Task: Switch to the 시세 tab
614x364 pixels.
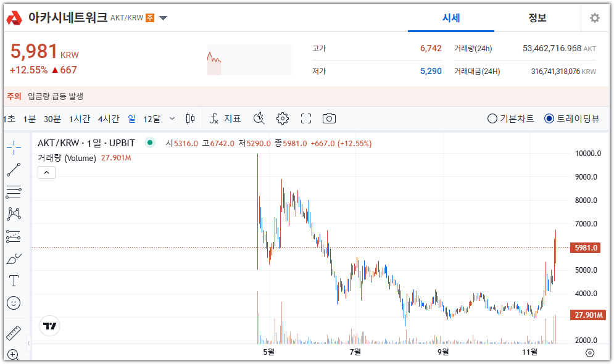Action: 450,18
